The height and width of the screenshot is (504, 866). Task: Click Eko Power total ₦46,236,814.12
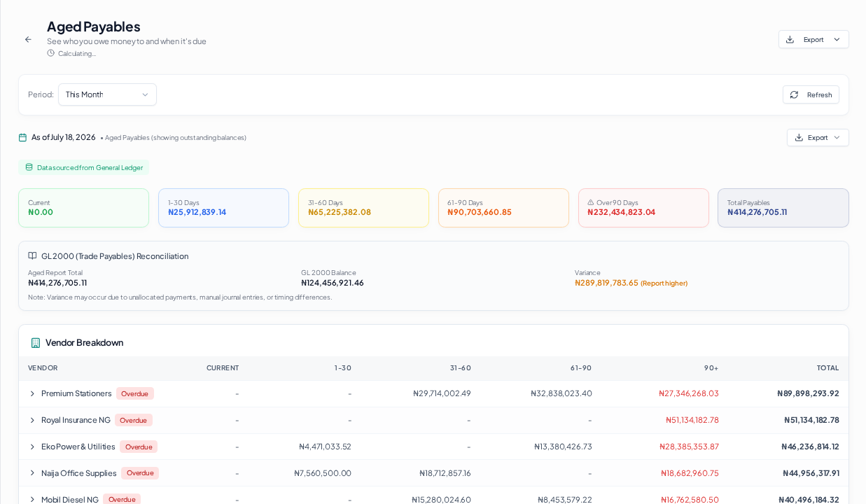[810, 447]
